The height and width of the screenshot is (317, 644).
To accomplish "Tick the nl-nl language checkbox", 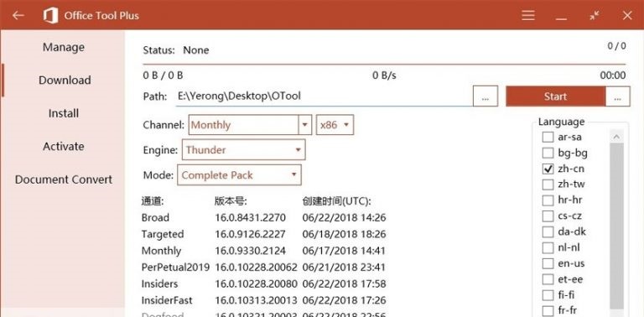I will click(548, 247).
